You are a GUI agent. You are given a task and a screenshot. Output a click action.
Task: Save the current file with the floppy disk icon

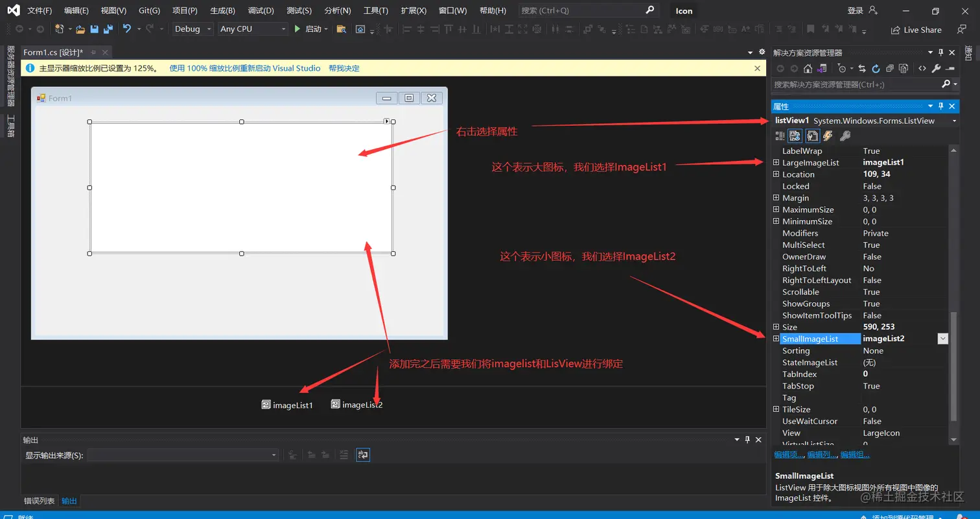pos(95,29)
